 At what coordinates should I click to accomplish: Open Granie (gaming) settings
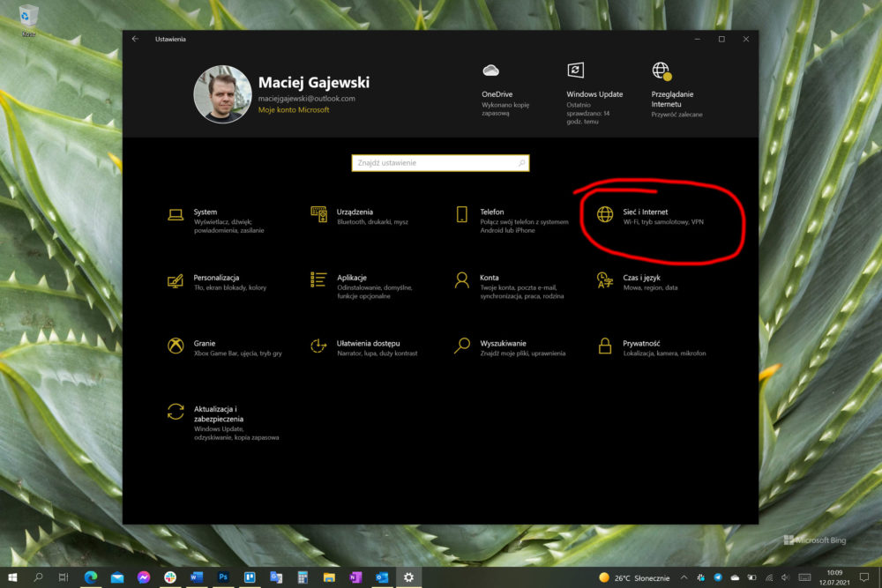[224, 348]
